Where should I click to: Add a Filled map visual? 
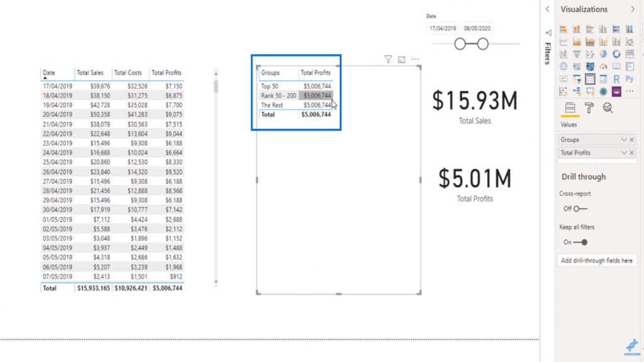(577, 67)
